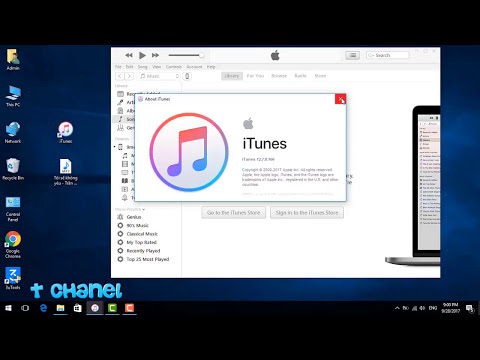Click the Recently Added sidebar icon
Screen dimensions: 480x360
pos(120,94)
